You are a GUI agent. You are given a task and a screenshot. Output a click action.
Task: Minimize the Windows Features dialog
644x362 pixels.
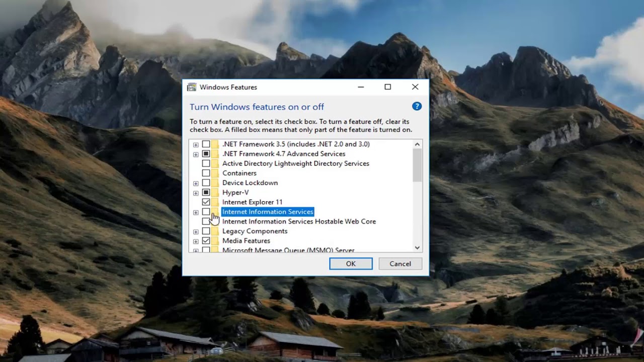[x=361, y=87]
